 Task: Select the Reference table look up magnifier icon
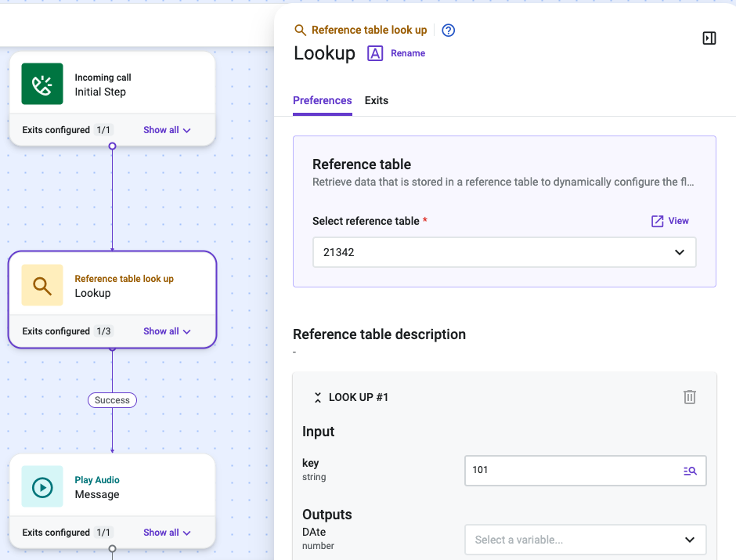(42, 285)
